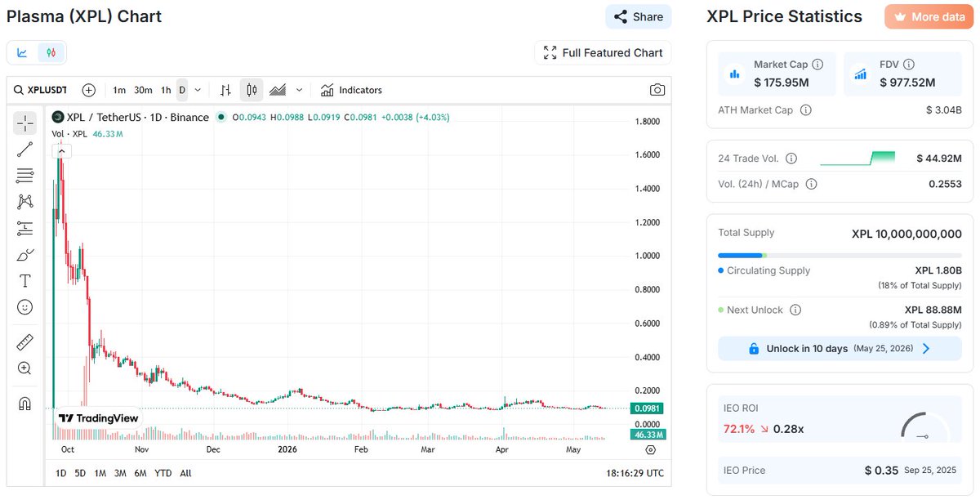The height and width of the screenshot is (500, 980).
Task: Select the candlestick chart style icon
Action: pyautogui.click(x=252, y=90)
